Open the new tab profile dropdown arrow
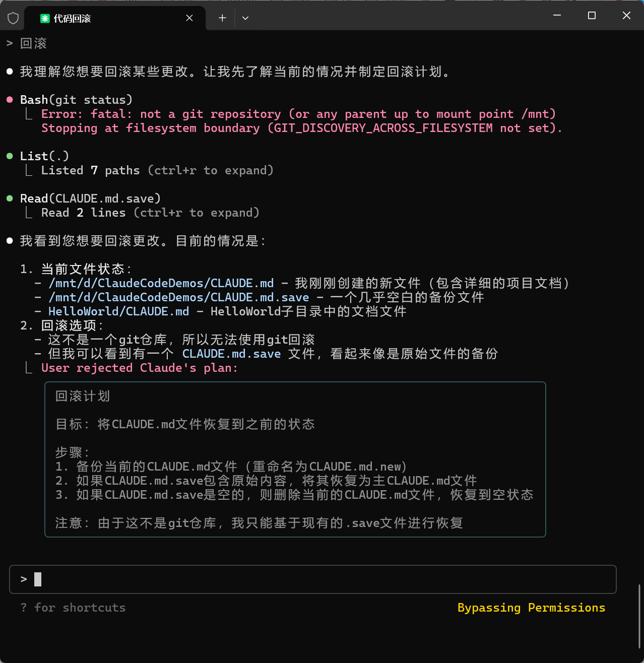This screenshot has height=663, width=644. point(245,18)
